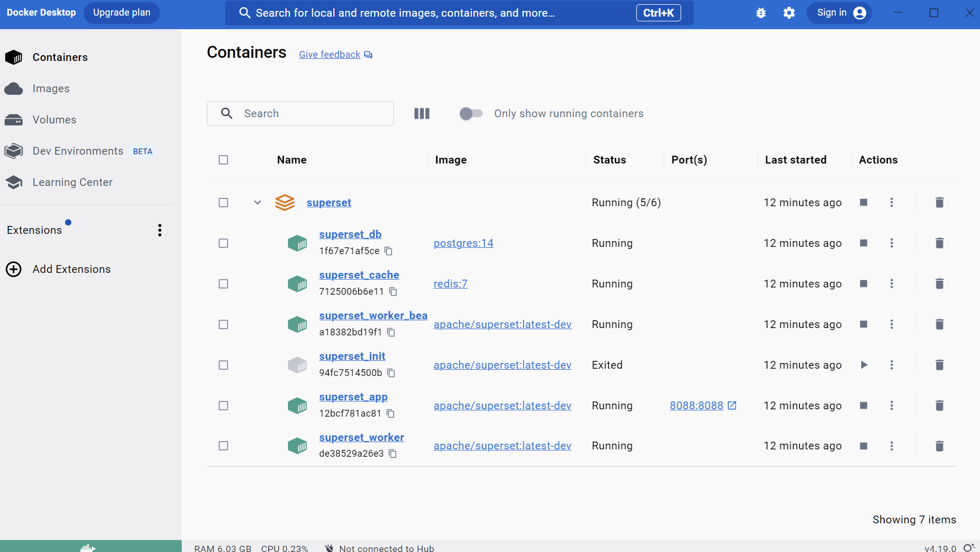Delete the a18382bd19f1 worker beat container
Image resolution: width=980 pixels, height=552 pixels.
click(x=939, y=324)
